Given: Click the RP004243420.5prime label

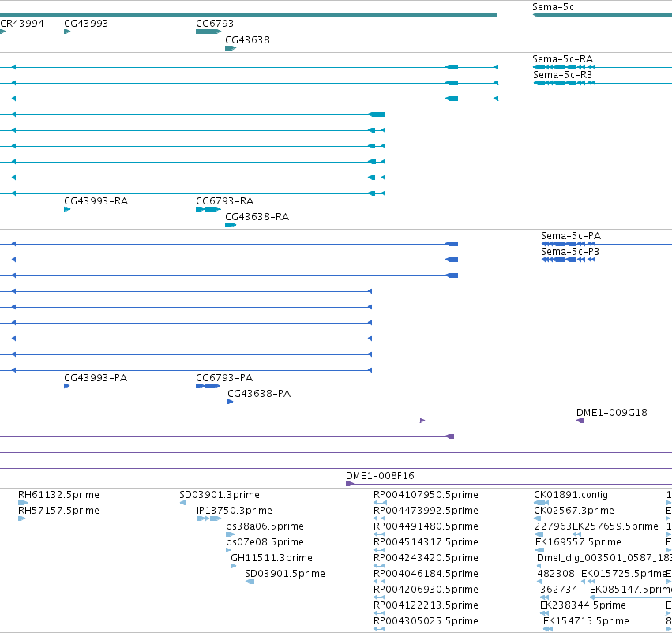Looking at the screenshot, I should pos(426,558).
